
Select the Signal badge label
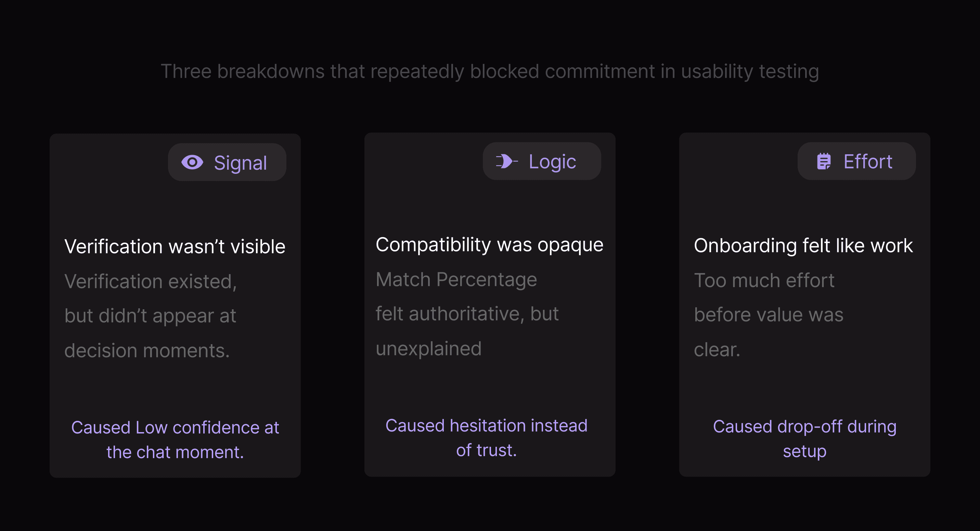[240, 163]
